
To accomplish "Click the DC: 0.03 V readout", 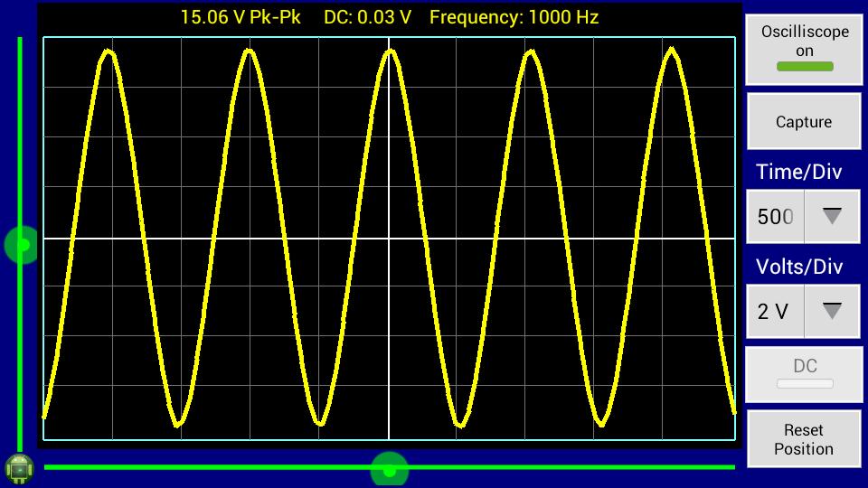I will click(x=367, y=17).
